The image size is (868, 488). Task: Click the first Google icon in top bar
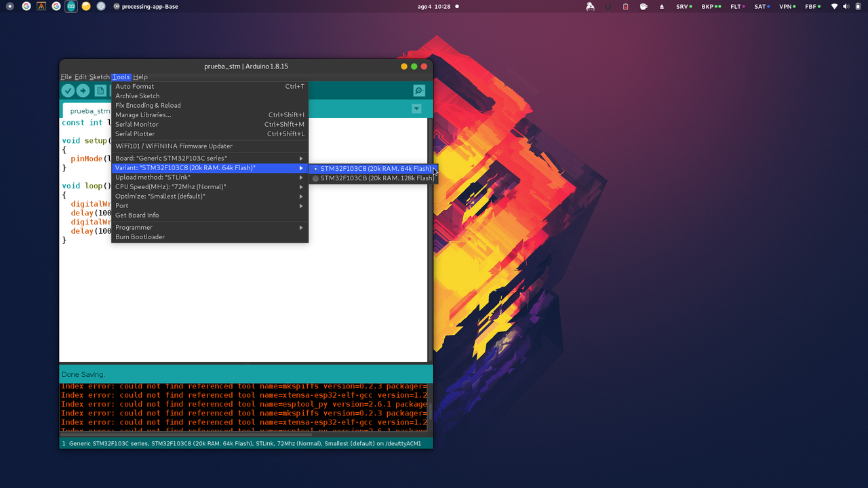[x=26, y=6]
